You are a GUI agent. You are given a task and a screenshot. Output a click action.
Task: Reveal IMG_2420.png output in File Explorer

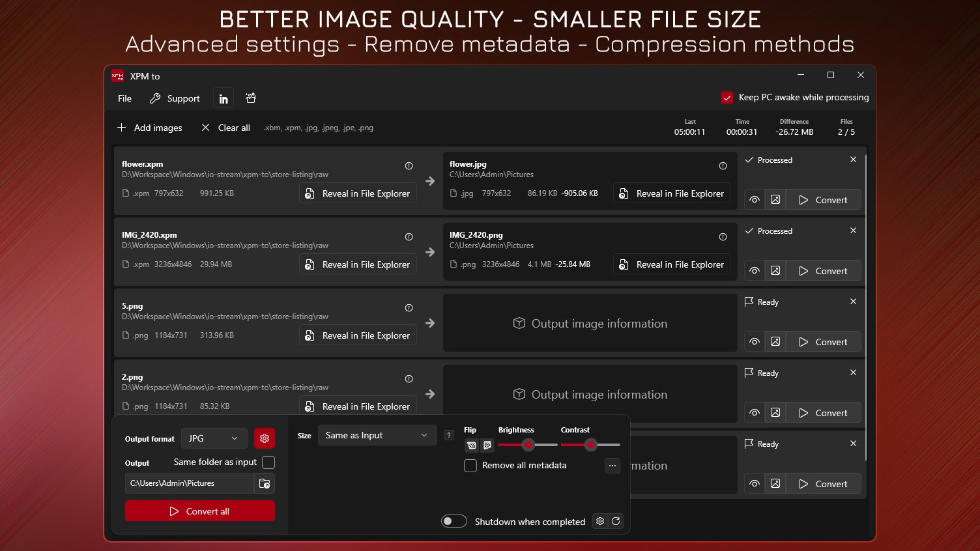tap(672, 264)
